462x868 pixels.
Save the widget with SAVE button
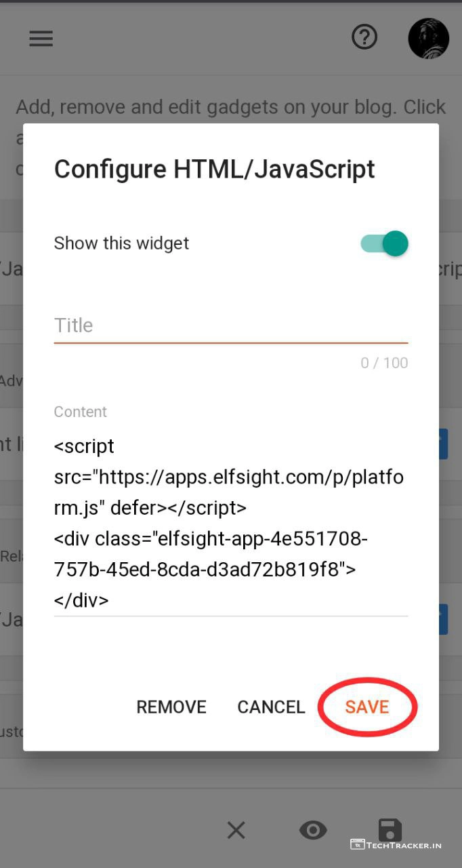click(x=366, y=707)
